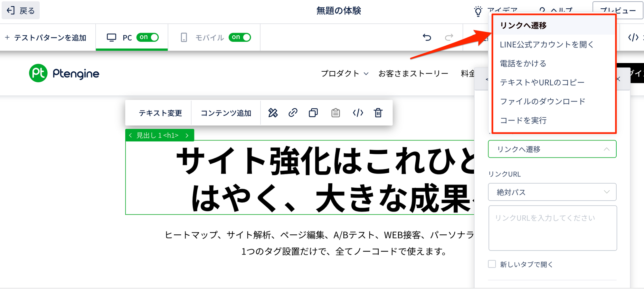
Task: Expand the プロダクト navigation menu
Action: pyautogui.click(x=344, y=74)
